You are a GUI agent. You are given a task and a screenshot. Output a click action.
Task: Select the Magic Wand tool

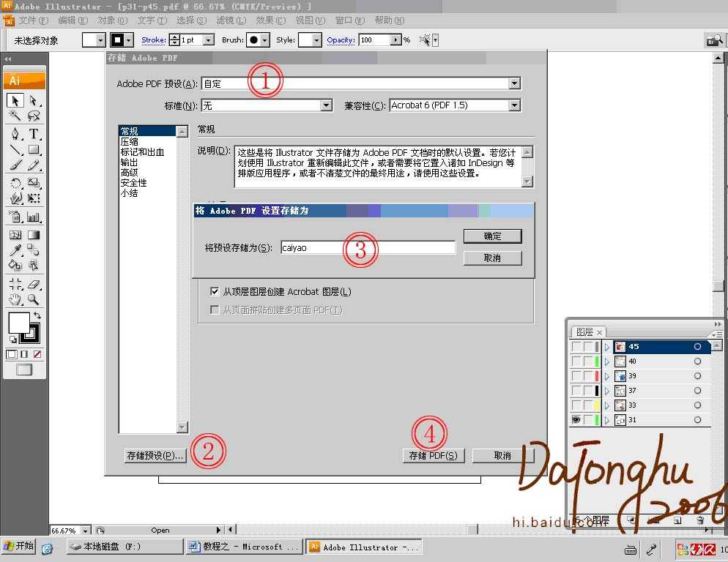click(x=15, y=116)
